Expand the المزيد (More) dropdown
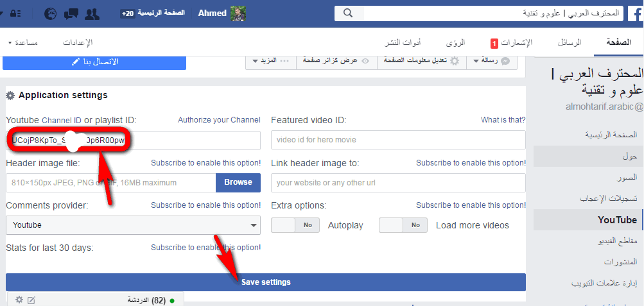Image resolution: width=644 pixels, height=306 pixels. point(271,61)
